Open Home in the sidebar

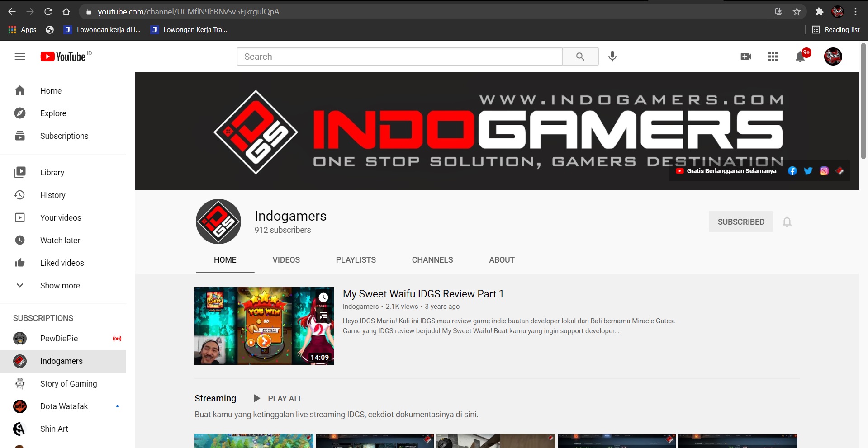63,90
